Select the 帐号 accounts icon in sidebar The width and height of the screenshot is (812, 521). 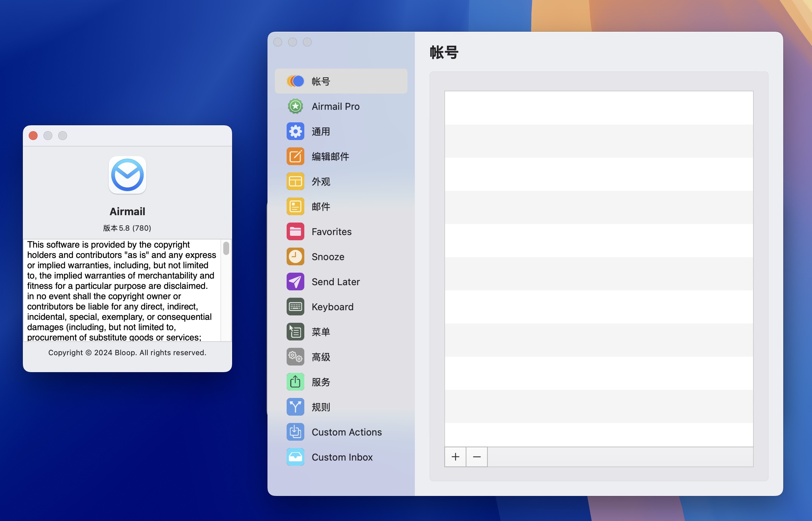pyautogui.click(x=295, y=81)
